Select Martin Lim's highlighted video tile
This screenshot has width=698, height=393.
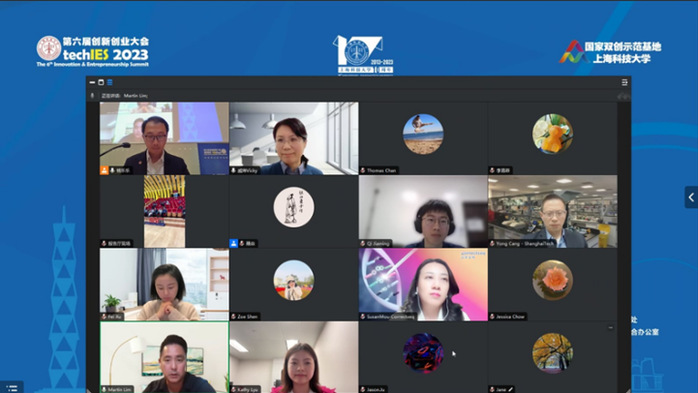(x=164, y=357)
